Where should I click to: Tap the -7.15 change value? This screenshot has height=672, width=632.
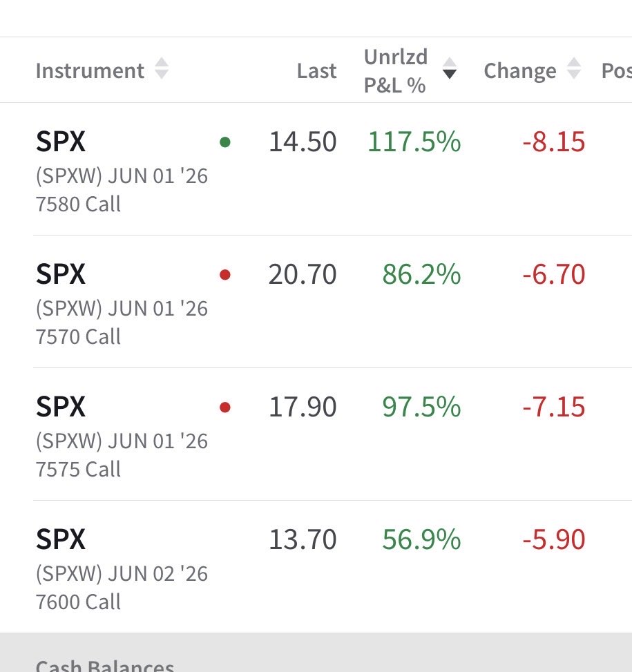point(553,407)
